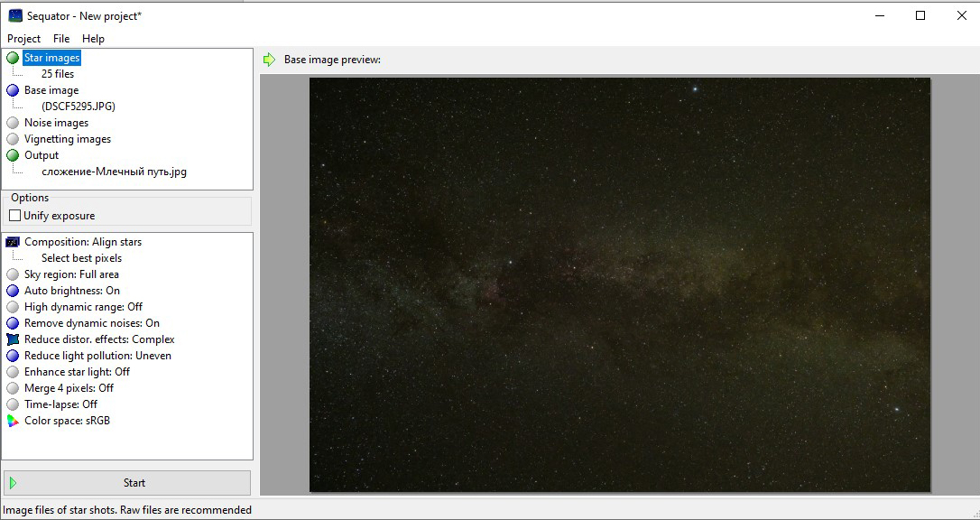Select the Star images tree item
The height and width of the screenshot is (520, 980).
pos(51,58)
